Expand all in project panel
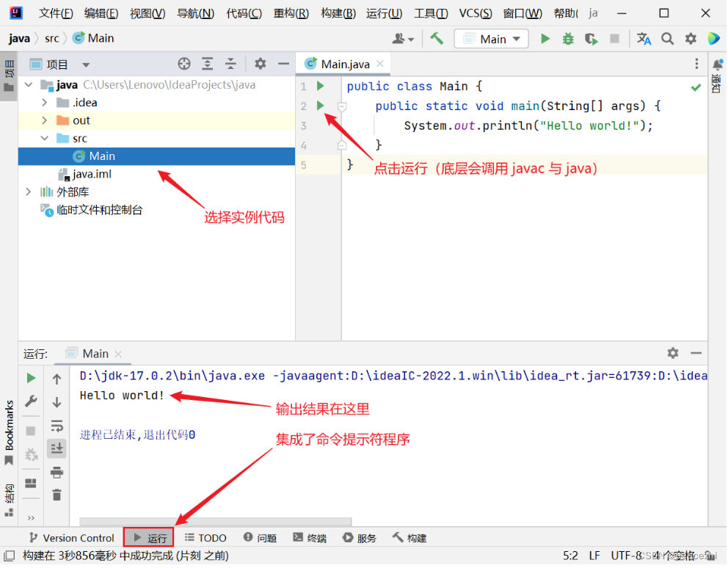Viewport: 728px width, 568px height. click(208, 64)
